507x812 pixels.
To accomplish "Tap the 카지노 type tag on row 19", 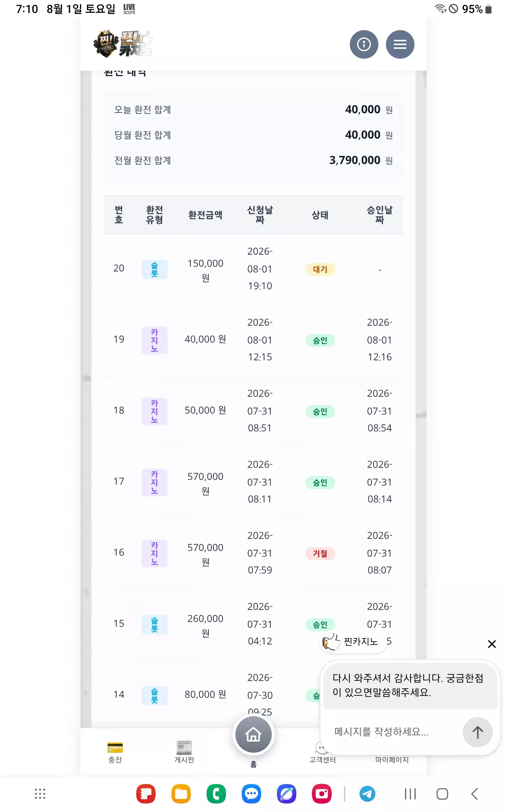I will point(155,341).
